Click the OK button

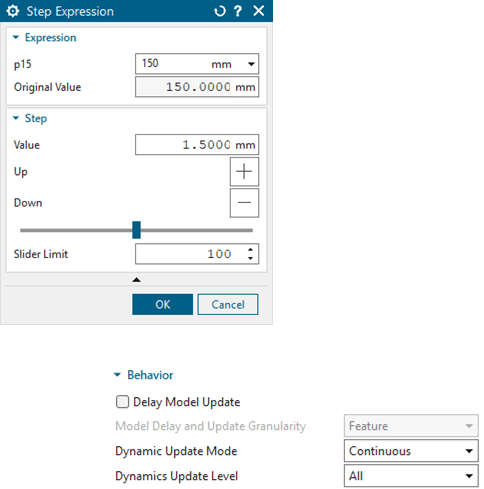(163, 304)
